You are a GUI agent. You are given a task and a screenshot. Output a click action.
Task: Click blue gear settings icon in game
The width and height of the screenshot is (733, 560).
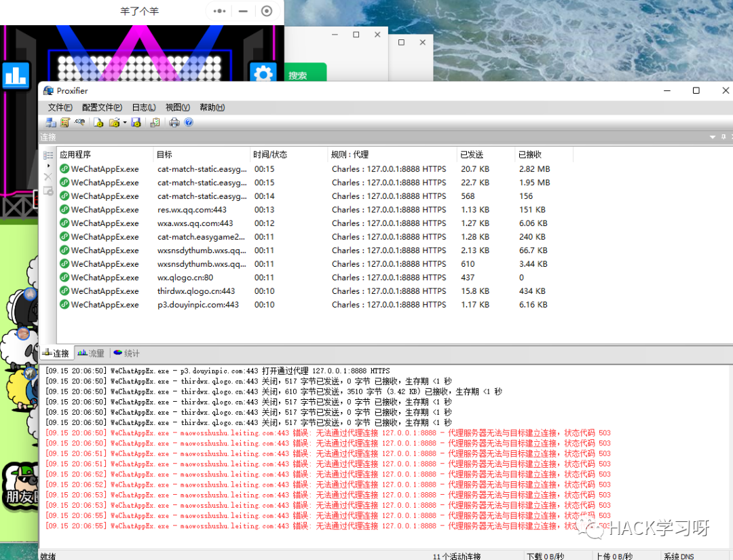click(x=263, y=73)
